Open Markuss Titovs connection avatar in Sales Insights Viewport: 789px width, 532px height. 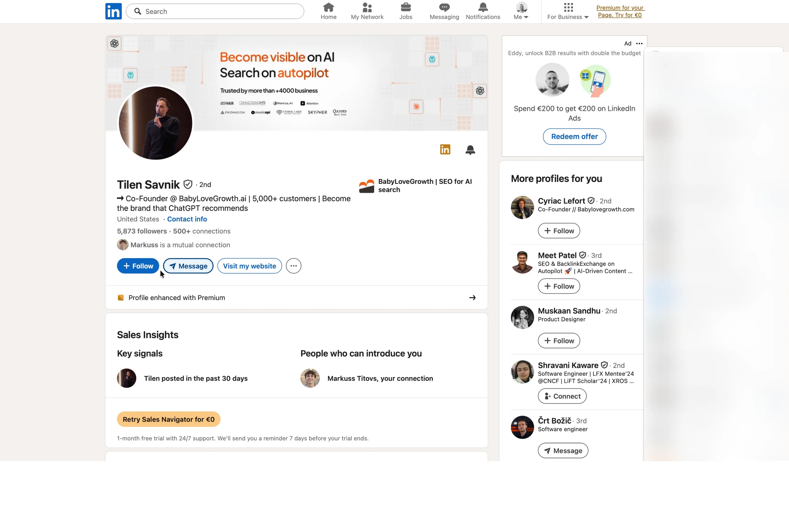tap(310, 378)
